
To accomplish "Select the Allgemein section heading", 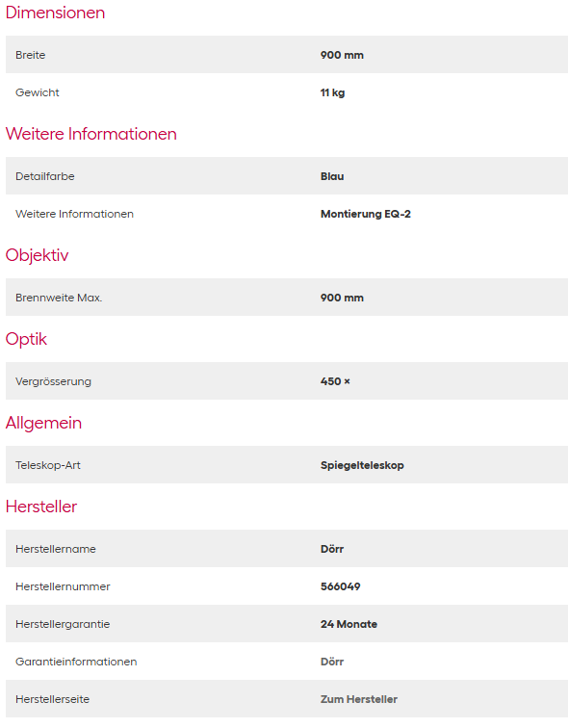I will 43,424.
